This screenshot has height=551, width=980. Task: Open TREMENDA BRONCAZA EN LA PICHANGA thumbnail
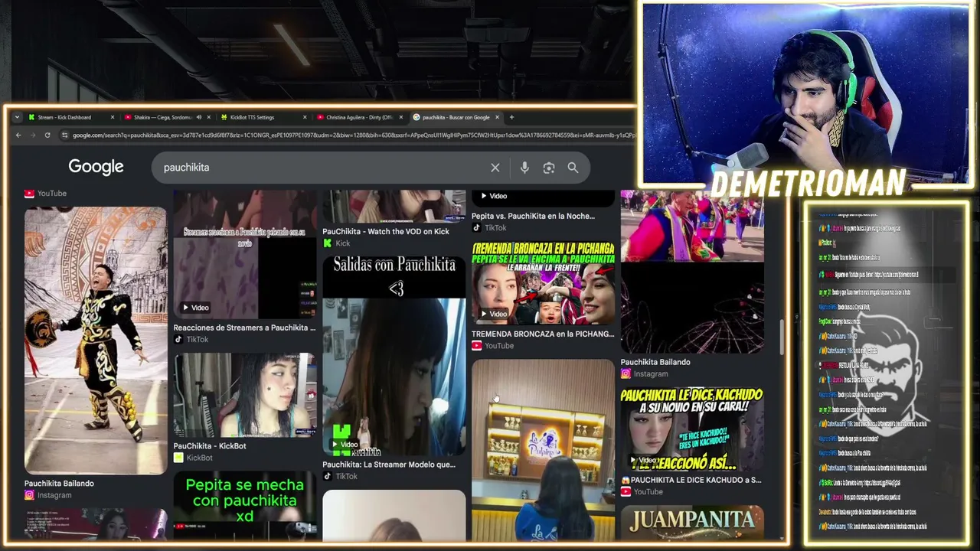(543, 283)
